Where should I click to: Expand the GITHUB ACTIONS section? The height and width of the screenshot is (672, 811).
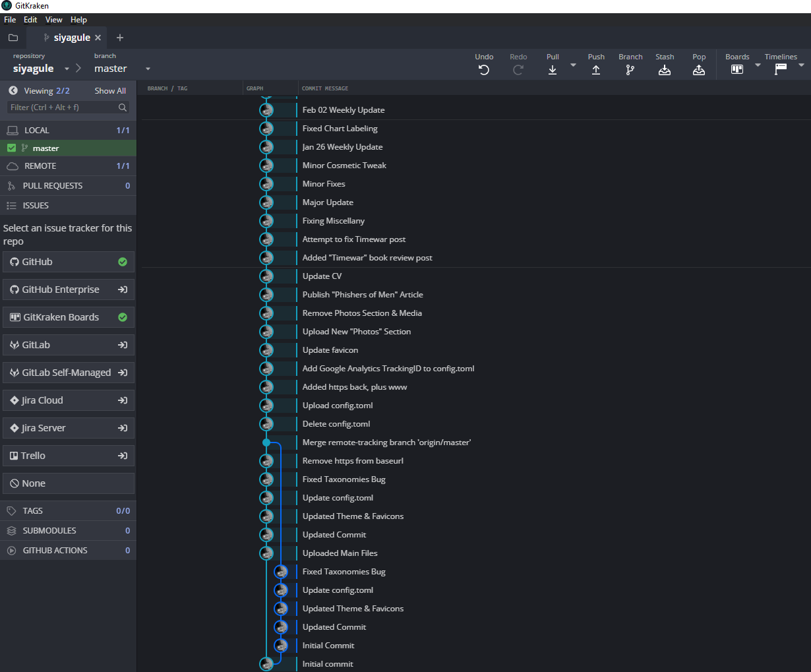click(x=69, y=550)
